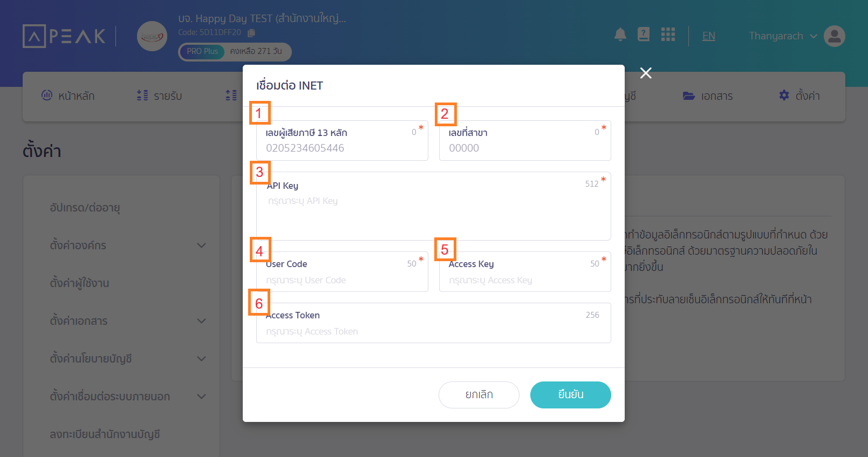868x457 pixels.
Task: Click the notification bell icon
Action: (x=620, y=35)
